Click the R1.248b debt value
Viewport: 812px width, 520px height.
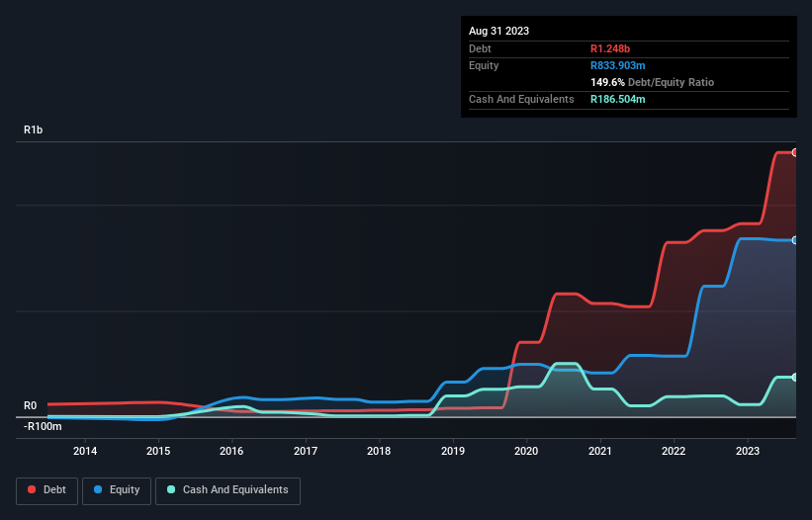pos(610,48)
